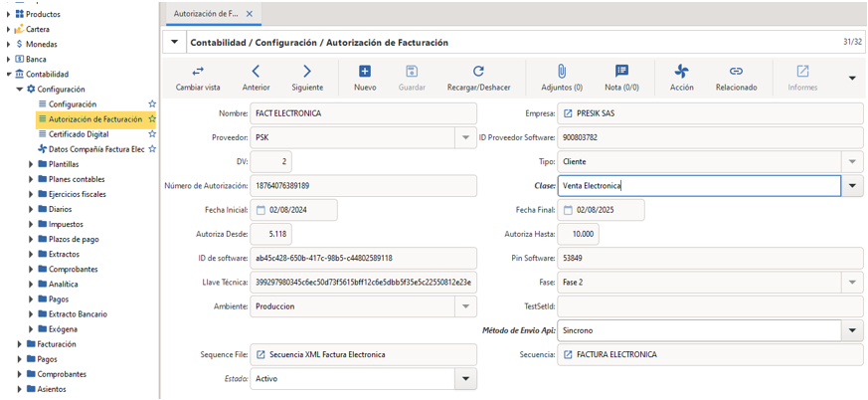Click the ID Proveedor Software field
This screenshot has height=400, width=868.
click(x=710, y=137)
